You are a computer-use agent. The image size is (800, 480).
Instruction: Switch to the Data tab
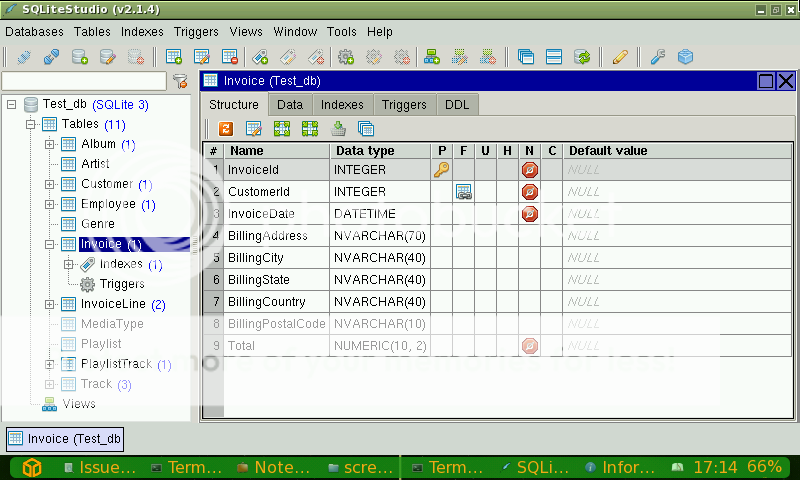coord(290,105)
